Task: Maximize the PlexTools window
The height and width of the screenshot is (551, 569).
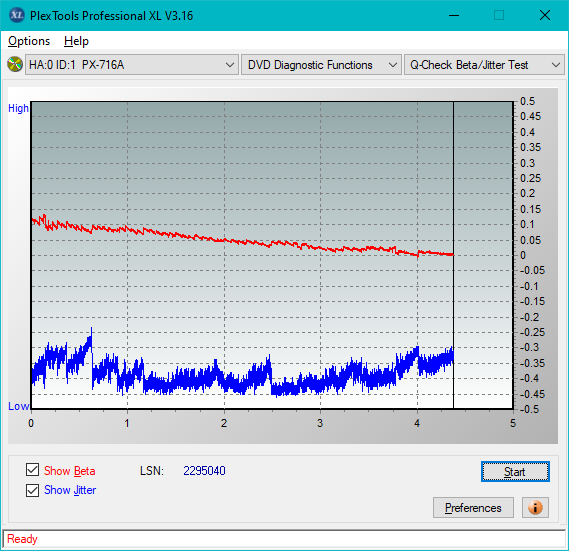Action: (x=499, y=15)
